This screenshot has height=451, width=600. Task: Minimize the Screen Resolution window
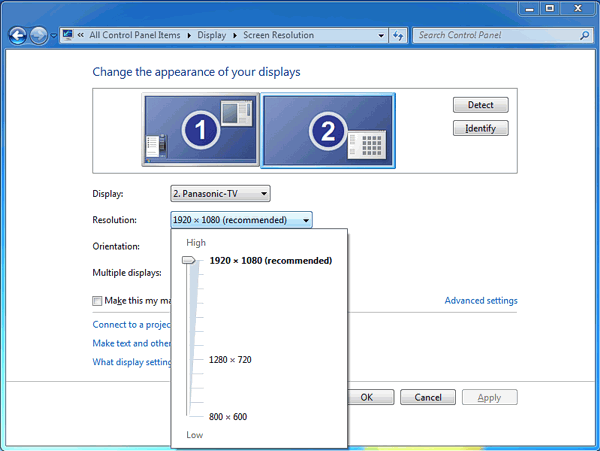[x=530, y=8]
